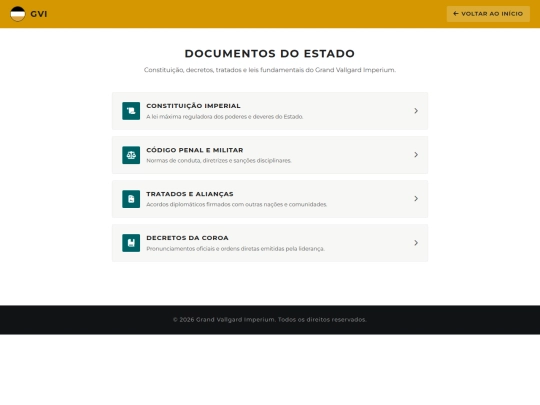Click the scales icon for Código Penal e Militar
Image resolution: width=540 pixels, height=405 pixels.
pos(131,155)
